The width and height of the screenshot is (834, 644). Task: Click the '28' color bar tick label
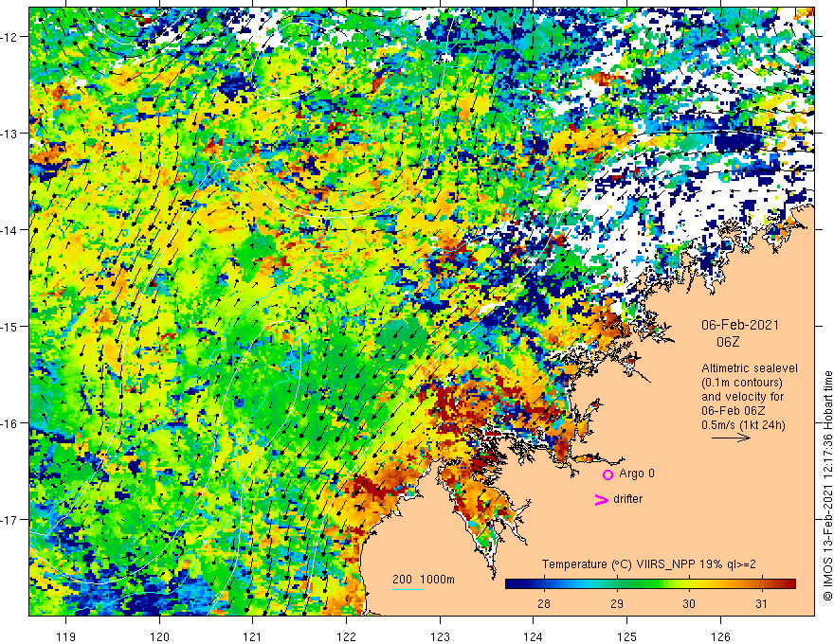[544, 603]
